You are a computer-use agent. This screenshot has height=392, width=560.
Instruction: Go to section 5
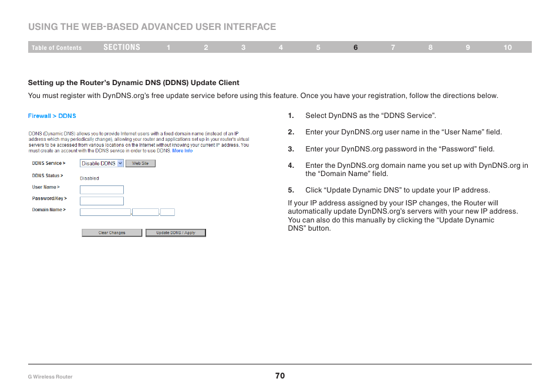(318, 48)
